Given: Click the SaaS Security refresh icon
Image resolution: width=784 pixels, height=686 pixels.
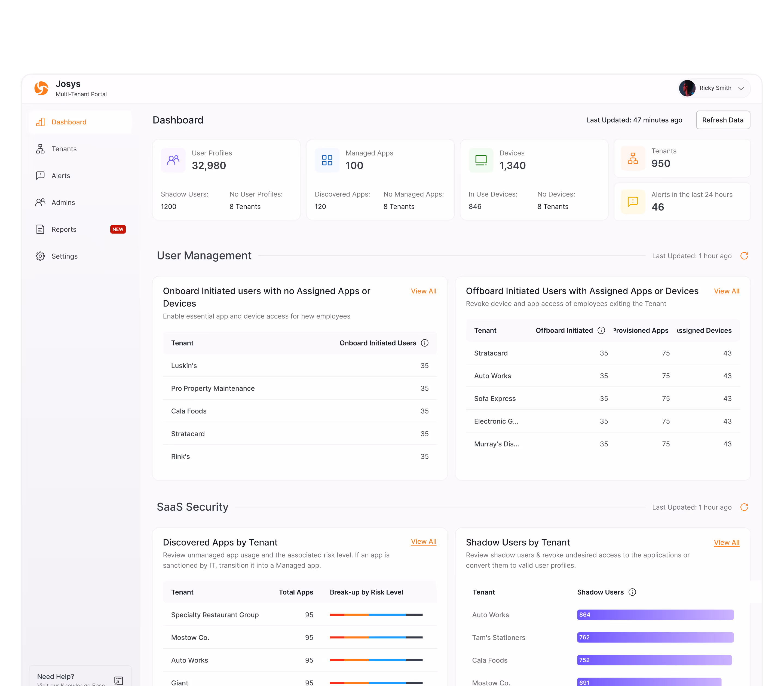Looking at the screenshot, I should point(744,507).
